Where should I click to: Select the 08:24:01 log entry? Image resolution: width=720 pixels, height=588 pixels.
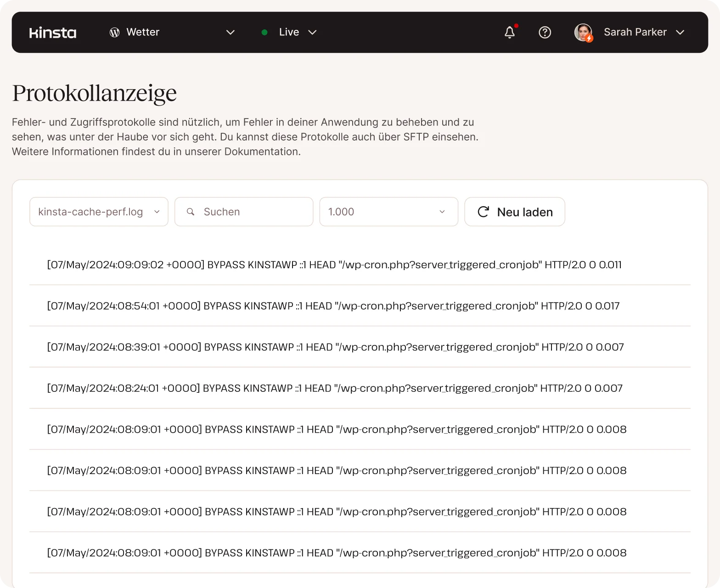point(334,388)
